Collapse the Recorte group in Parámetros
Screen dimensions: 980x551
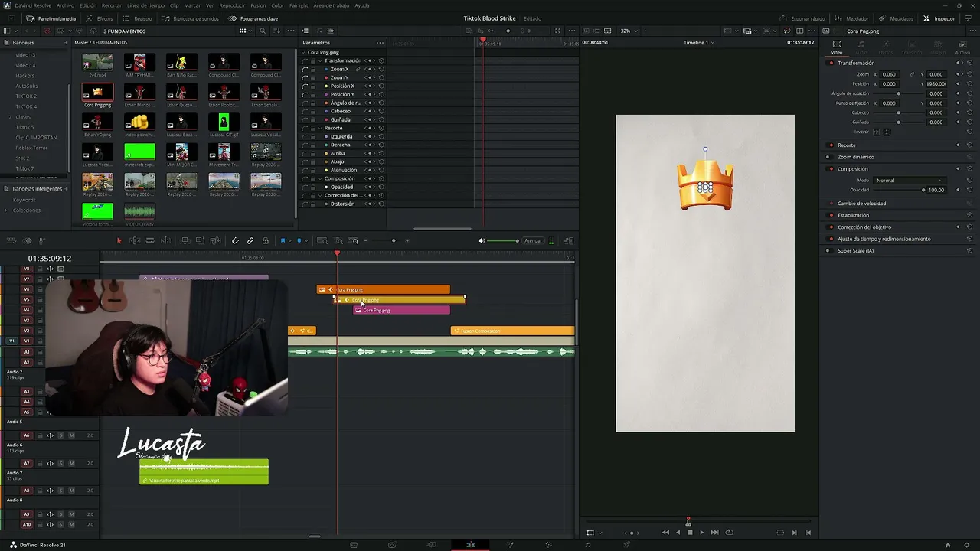[x=320, y=128]
